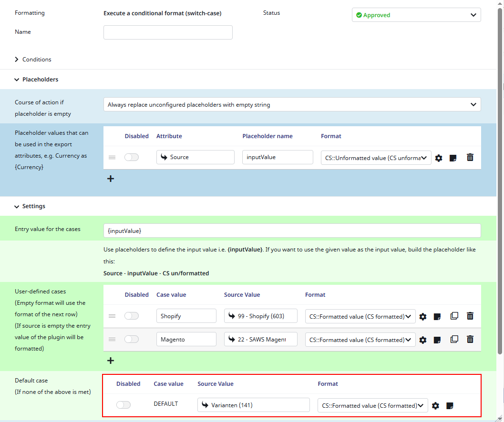The height and width of the screenshot is (422, 504).
Task: Toggle Disabled switch for inputValue placeholder
Action: pyautogui.click(x=132, y=157)
